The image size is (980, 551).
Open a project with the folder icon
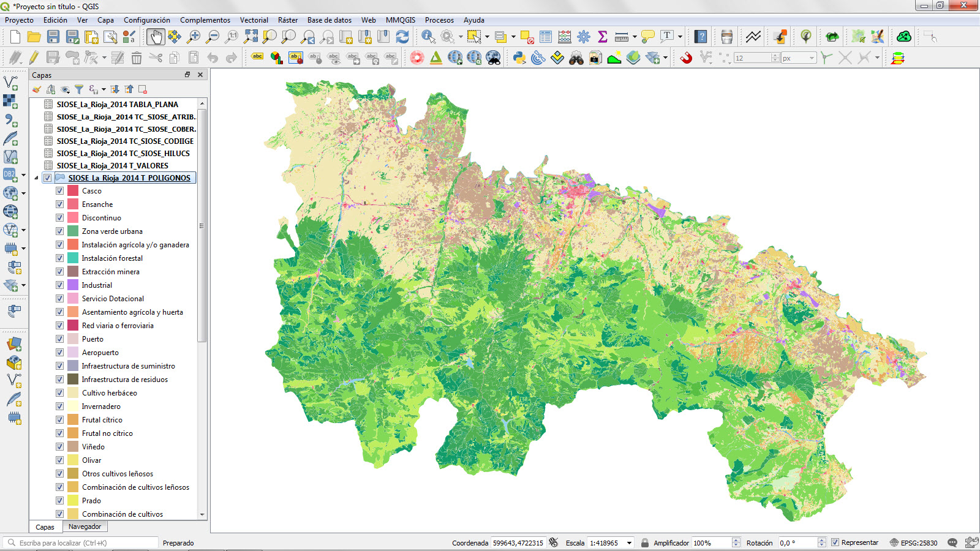[x=34, y=37]
